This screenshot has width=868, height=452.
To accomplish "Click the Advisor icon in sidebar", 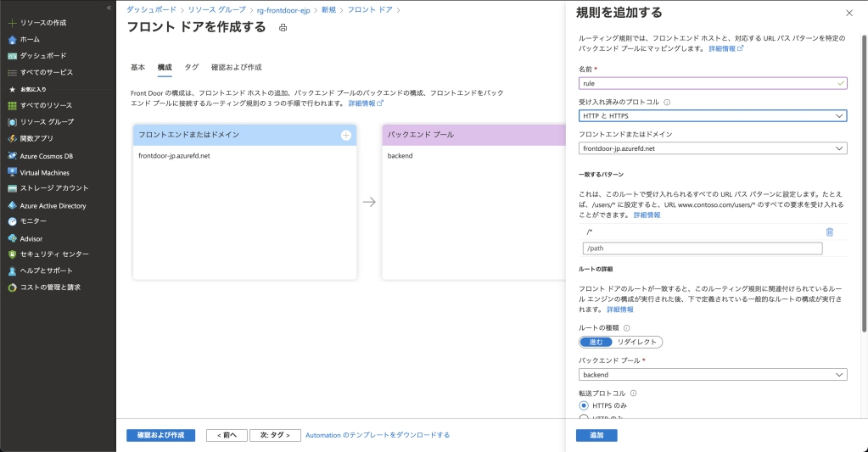I will 12,238.
